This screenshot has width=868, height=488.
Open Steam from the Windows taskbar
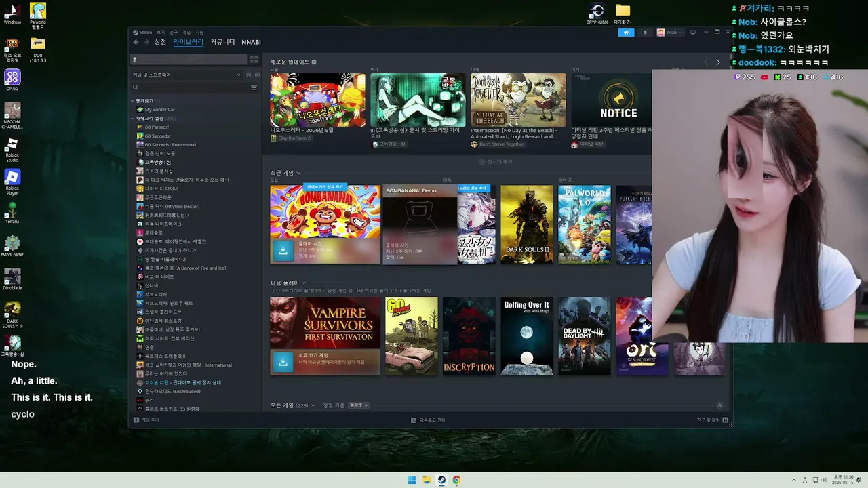[441, 481]
